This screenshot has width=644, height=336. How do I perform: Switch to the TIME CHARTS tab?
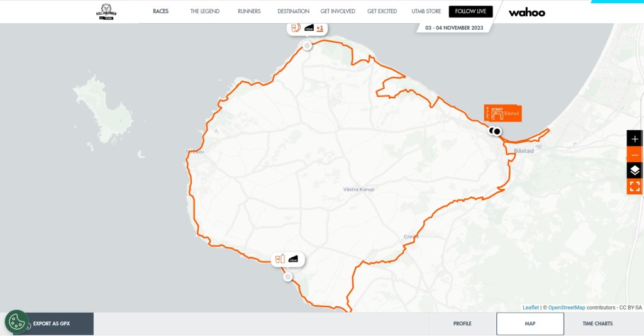coord(595,323)
